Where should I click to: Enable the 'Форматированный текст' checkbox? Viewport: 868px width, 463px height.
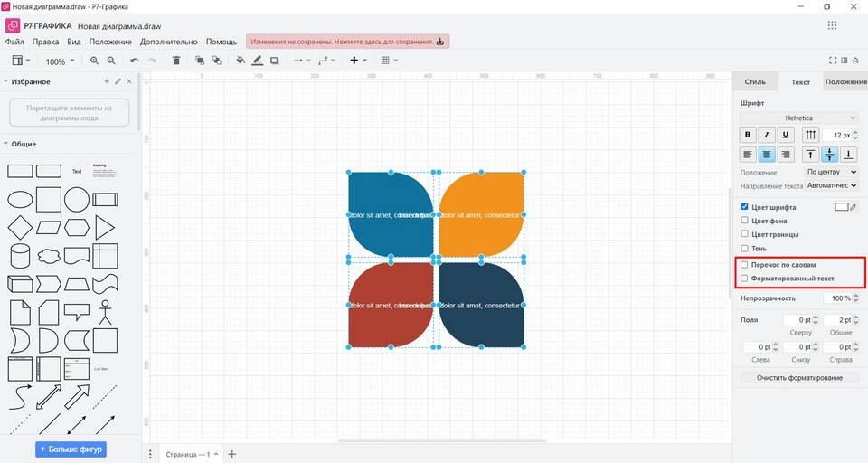(744, 279)
